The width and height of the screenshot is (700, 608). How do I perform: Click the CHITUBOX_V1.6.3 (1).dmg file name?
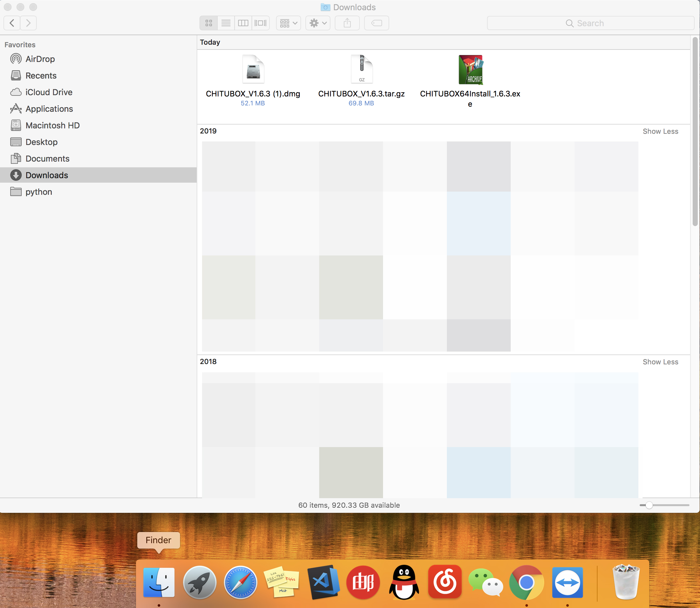pyautogui.click(x=253, y=94)
